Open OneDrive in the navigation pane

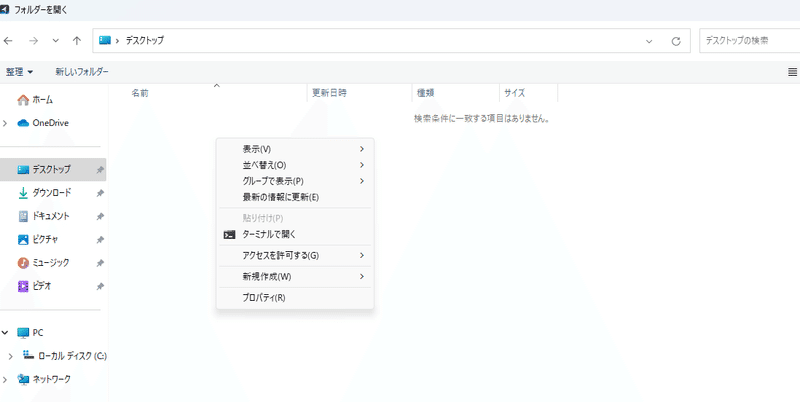(50, 123)
